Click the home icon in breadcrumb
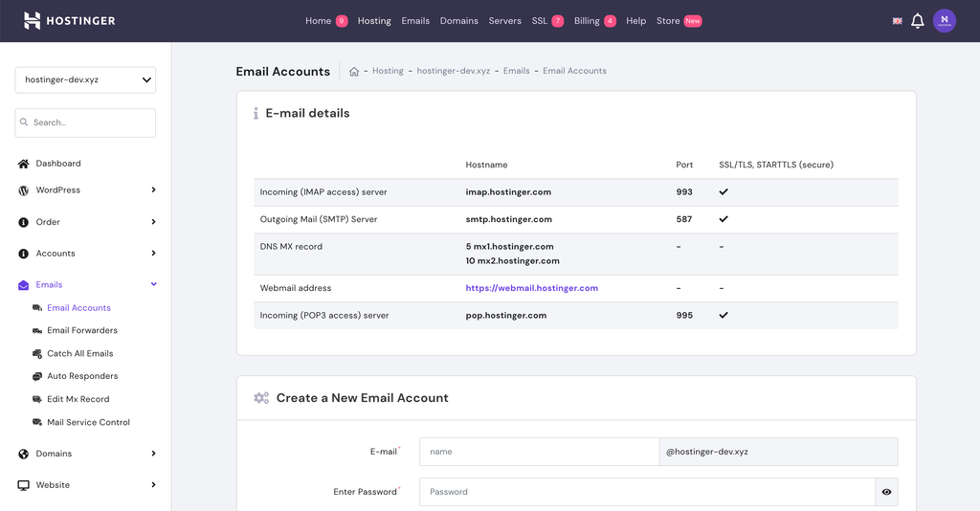This screenshot has height=511, width=980. click(354, 71)
